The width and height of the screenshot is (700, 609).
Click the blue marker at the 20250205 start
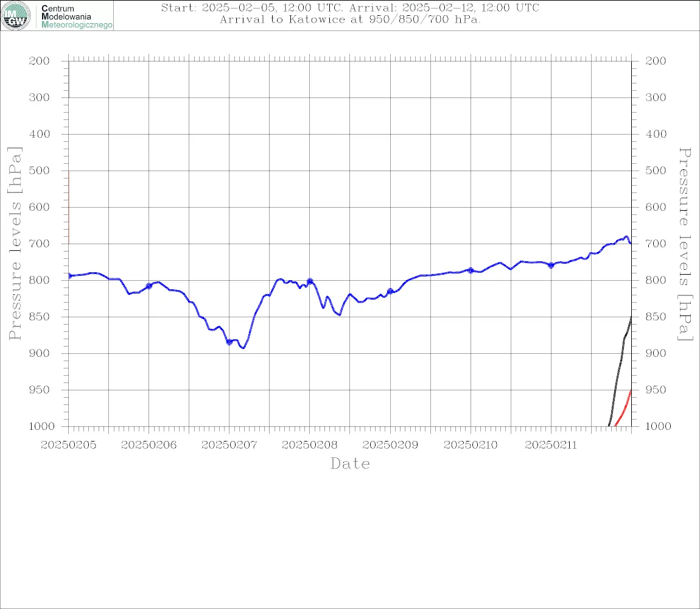tap(69, 276)
